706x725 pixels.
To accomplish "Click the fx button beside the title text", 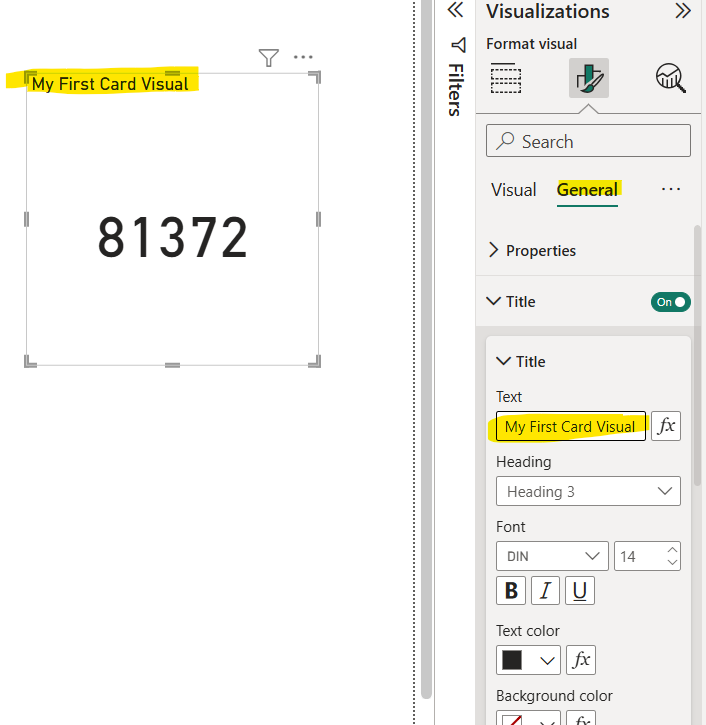I will [x=666, y=426].
